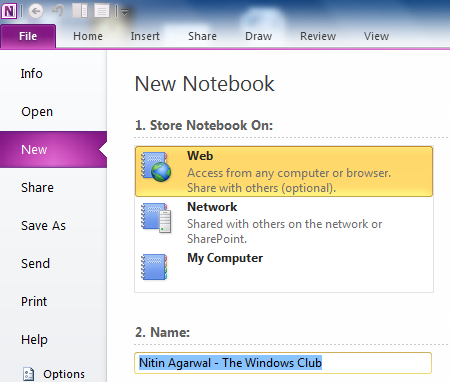Switch to the Insert ribbon tab
Viewport: 450px width, 382px height.
tap(145, 36)
